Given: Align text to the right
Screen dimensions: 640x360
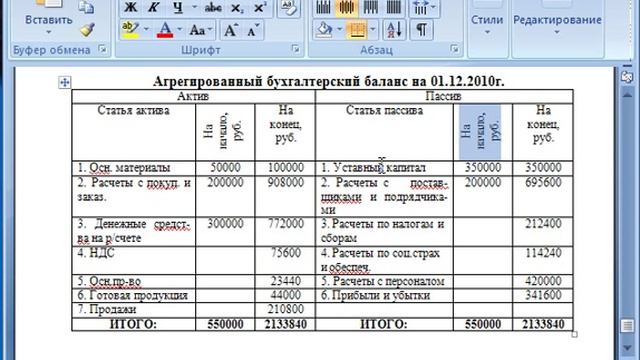Looking at the screenshot, I should point(370,7).
